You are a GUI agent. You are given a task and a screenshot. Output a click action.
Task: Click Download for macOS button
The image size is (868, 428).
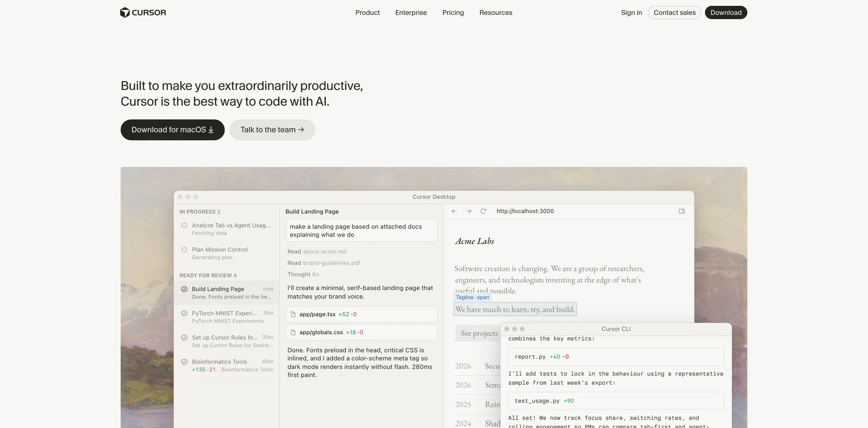point(173,130)
